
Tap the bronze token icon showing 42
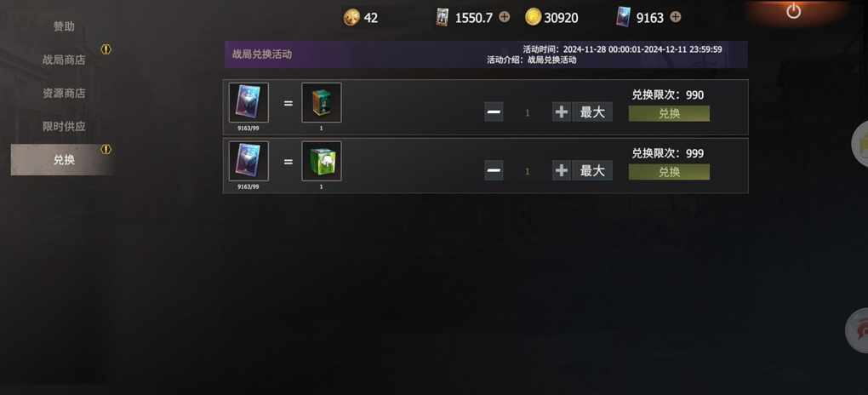[x=351, y=17]
